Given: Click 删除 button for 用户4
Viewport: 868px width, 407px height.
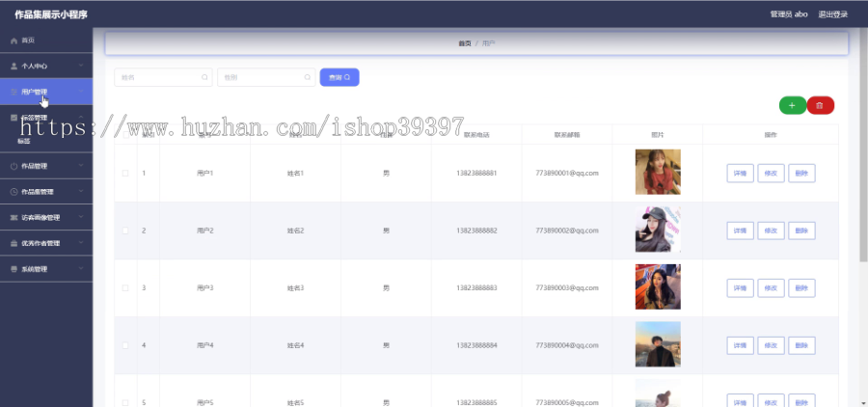Looking at the screenshot, I should click(x=801, y=345).
